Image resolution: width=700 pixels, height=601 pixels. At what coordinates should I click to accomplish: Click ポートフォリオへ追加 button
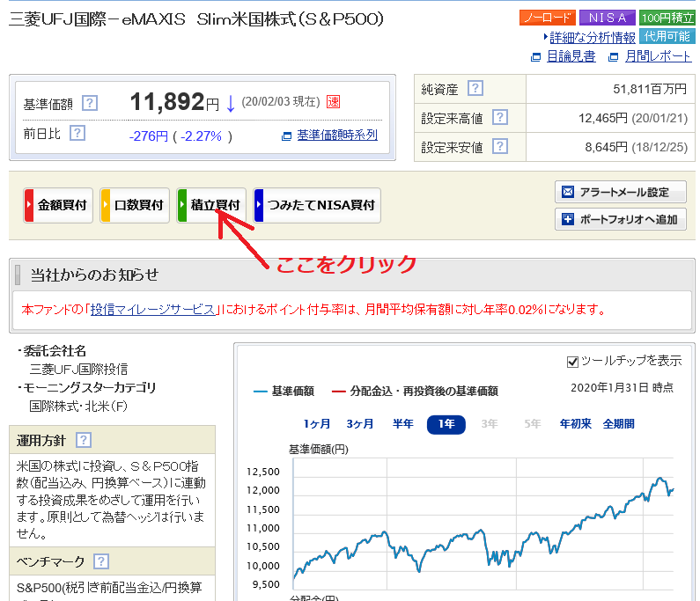coord(621,219)
